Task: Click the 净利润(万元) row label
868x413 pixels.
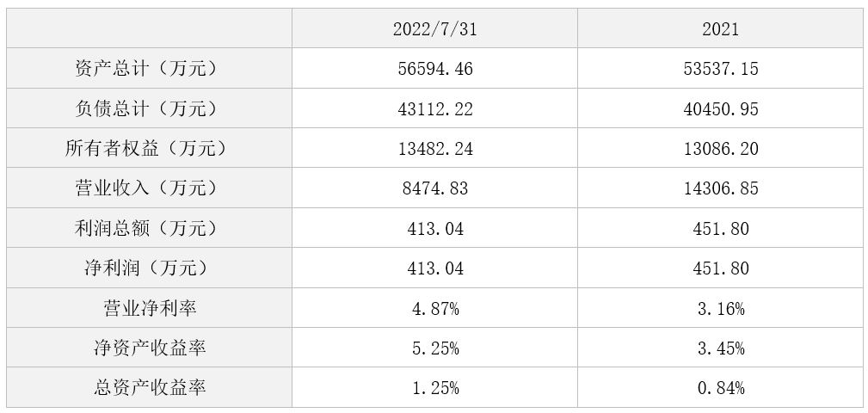Action: point(150,268)
